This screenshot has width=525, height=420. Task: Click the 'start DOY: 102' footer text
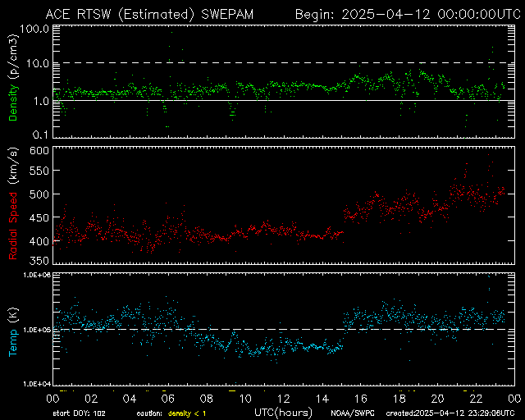coord(79,413)
